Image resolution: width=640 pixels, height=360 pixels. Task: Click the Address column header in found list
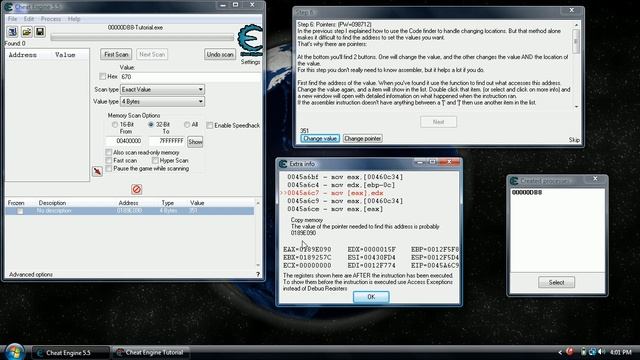[x=23, y=55]
